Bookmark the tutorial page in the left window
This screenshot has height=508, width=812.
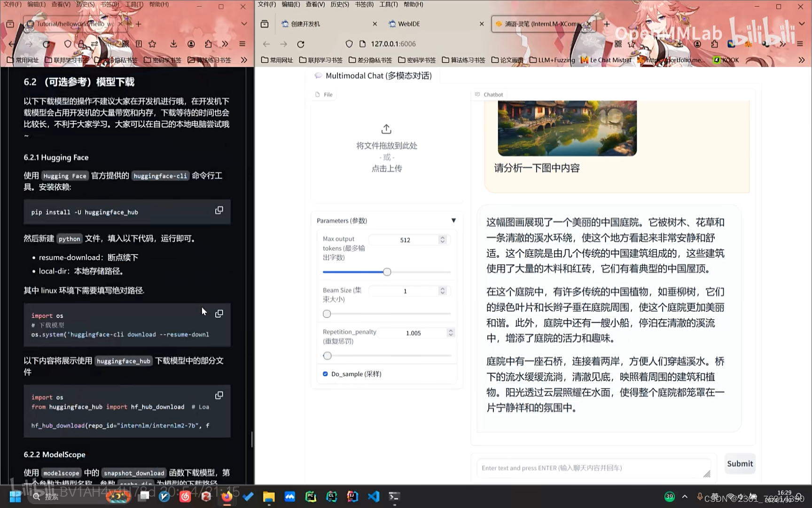152,44
